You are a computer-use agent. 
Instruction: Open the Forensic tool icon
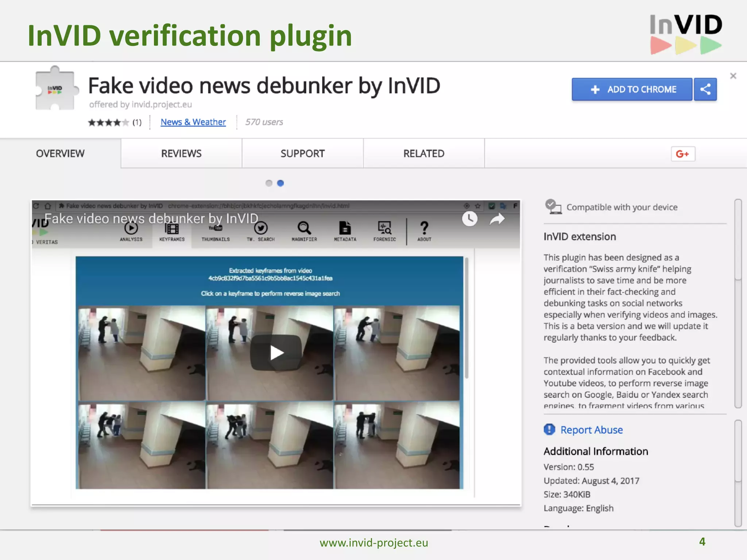384,232
